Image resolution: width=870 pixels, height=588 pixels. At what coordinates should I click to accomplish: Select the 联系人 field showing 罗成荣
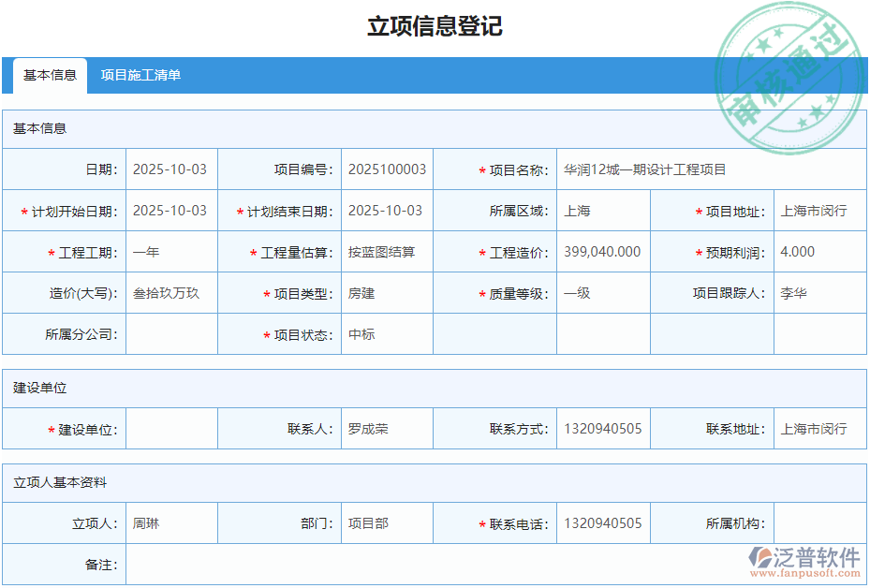coord(387,428)
